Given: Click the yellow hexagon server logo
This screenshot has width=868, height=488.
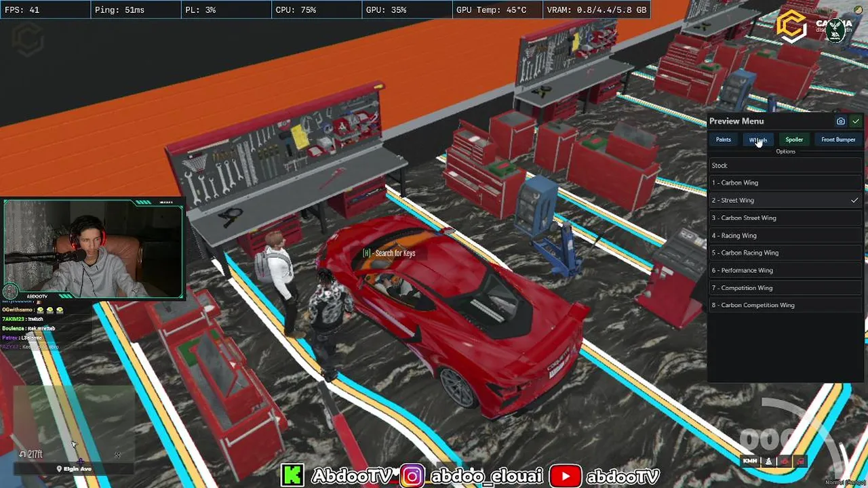Looking at the screenshot, I should coord(791,27).
